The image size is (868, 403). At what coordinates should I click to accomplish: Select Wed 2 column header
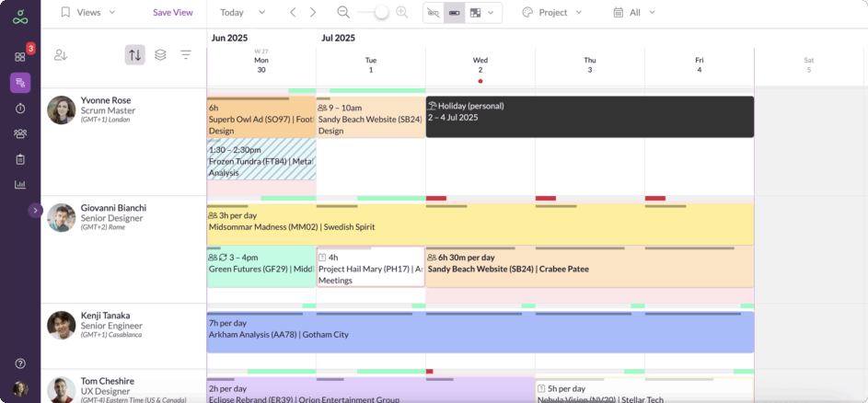[x=480, y=64]
